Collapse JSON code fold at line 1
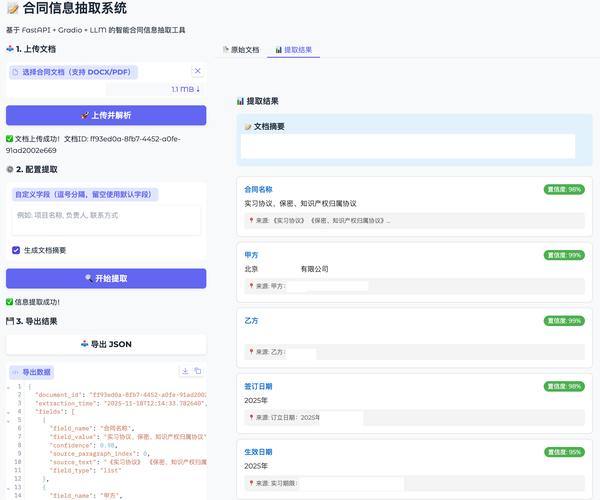This screenshot has height=500, width=600. 8,387
